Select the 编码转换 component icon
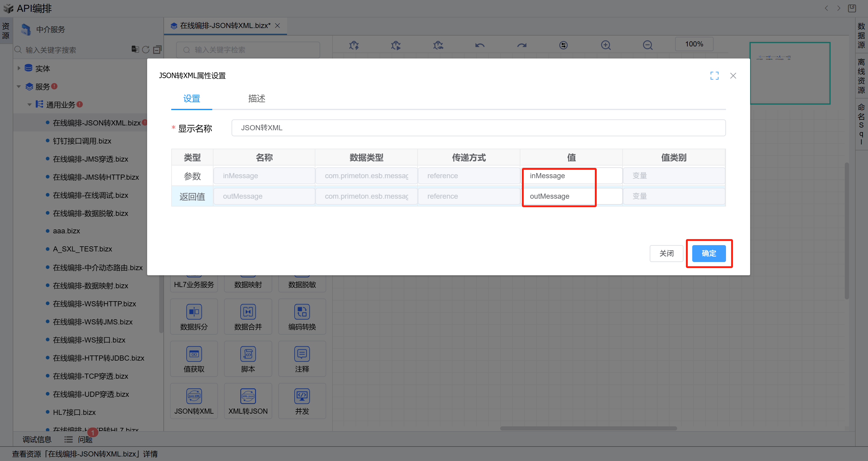The image size is (868, 461). [x=302, y=312]
